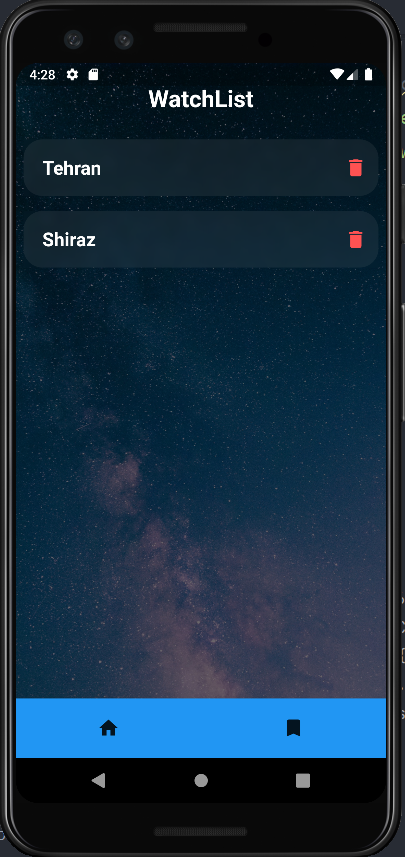Tap the Android back triangle button
This screenshot has height=857, width=405.
point(98,780)
